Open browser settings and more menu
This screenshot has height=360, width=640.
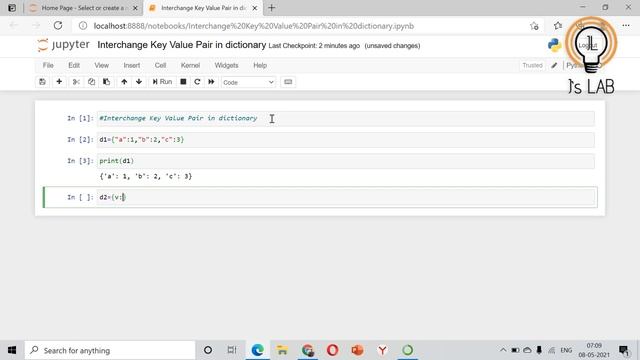click(x=626, y=26)
